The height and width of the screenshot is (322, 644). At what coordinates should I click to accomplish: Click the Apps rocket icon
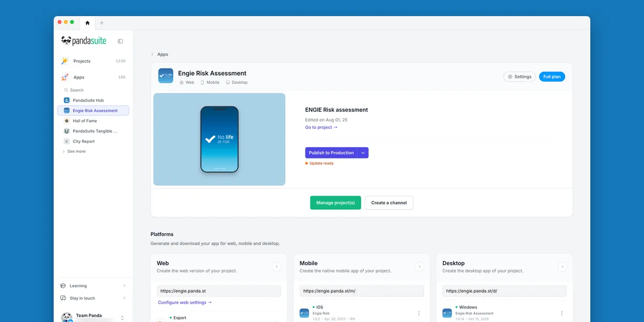[x=65, y=77]
